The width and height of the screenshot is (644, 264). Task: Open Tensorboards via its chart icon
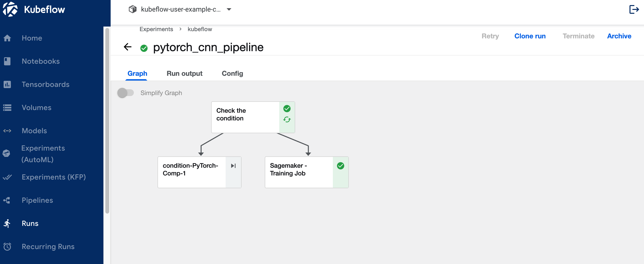(7, 84)
